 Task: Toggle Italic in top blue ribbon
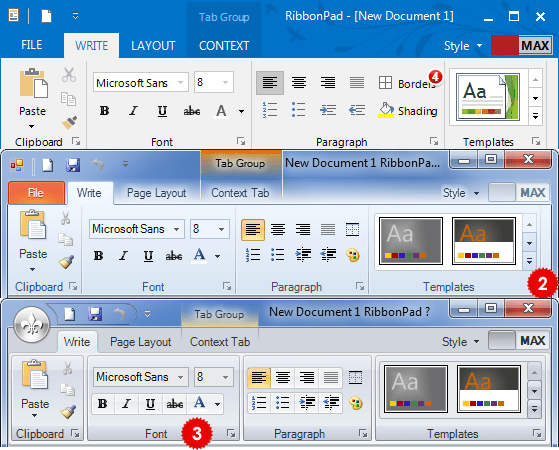(133, 111)
